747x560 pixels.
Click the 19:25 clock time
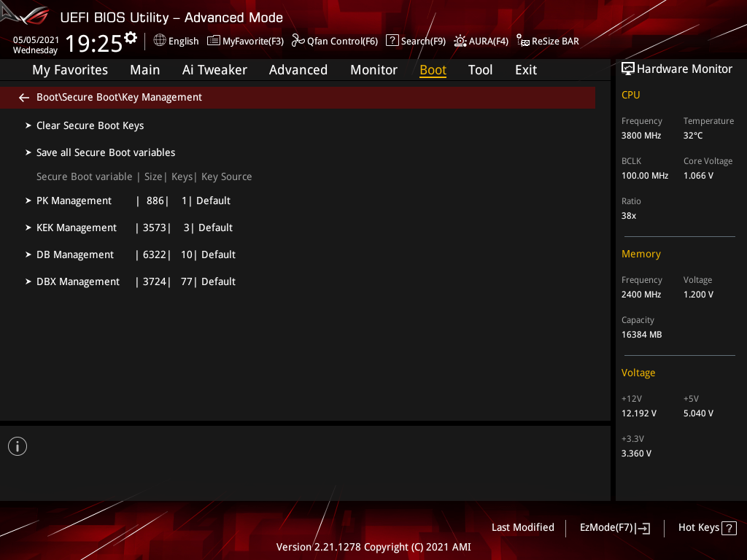pyautogui.click(x=94, y=44)
